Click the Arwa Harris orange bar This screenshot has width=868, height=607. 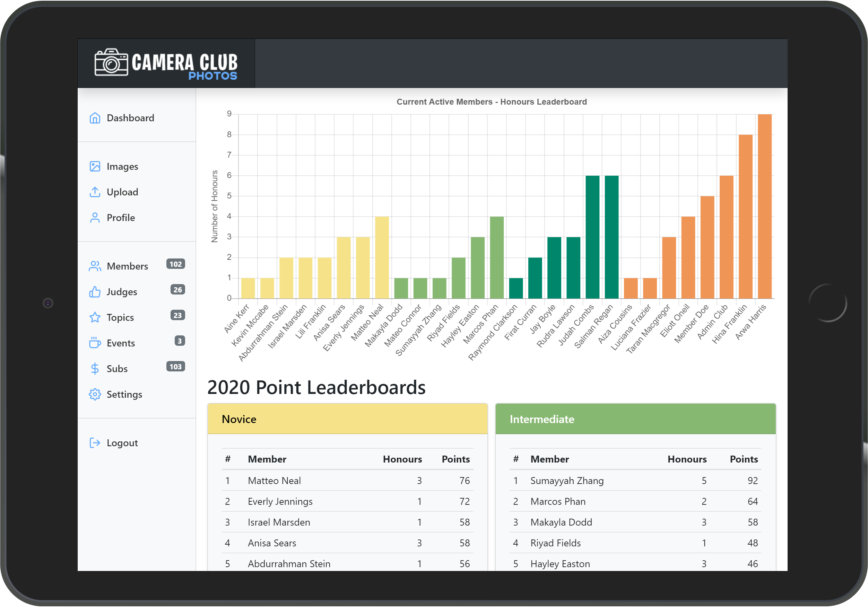764,206
